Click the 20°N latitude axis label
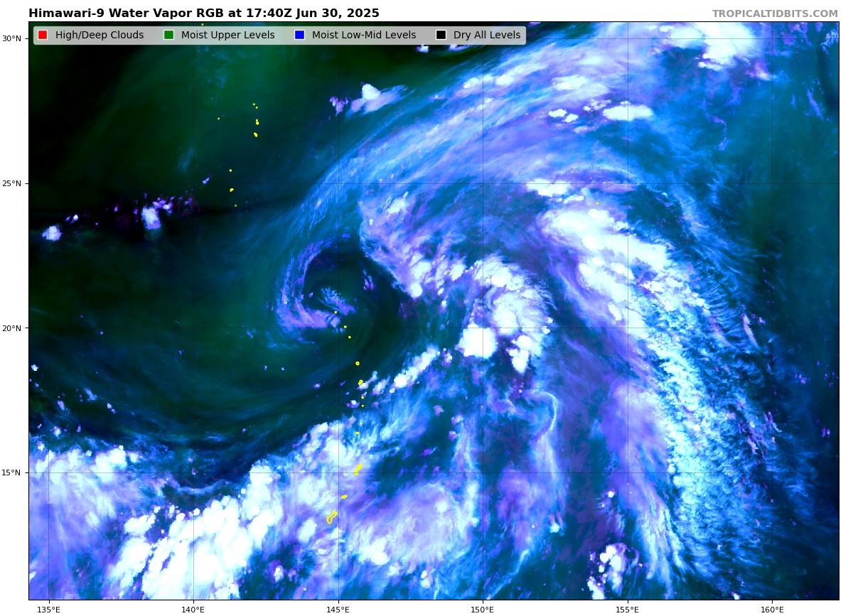Viewport: 853px width, 616px height. tap(11, 328)
